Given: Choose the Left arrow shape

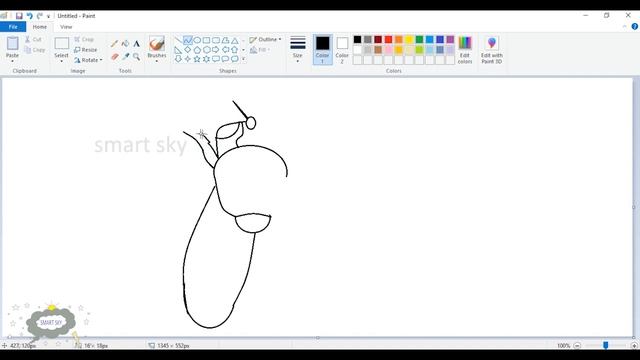Looking at the screenshot, I should [x=225, y=50].
